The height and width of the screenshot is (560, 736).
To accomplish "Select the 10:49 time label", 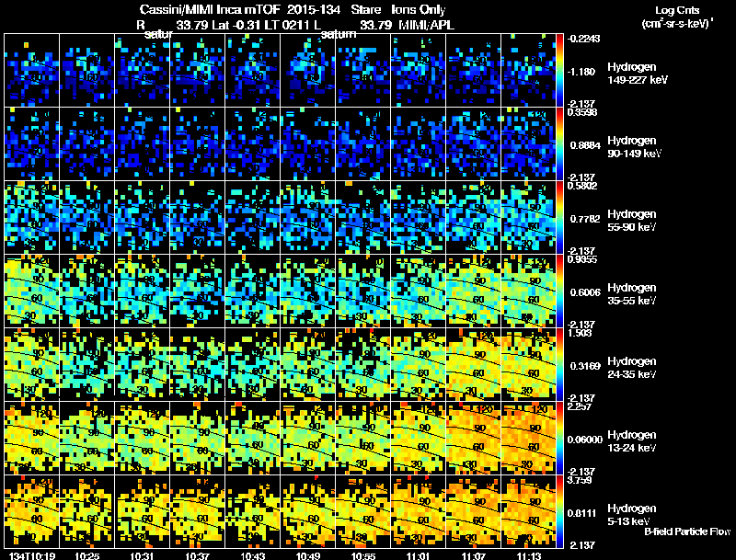I will point(308,555).
